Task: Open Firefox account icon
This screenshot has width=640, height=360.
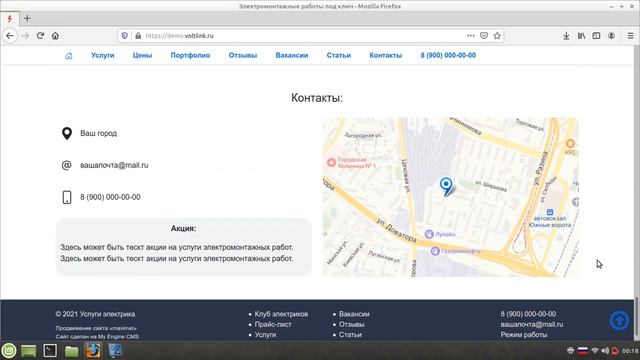Action: pos(611,36)
